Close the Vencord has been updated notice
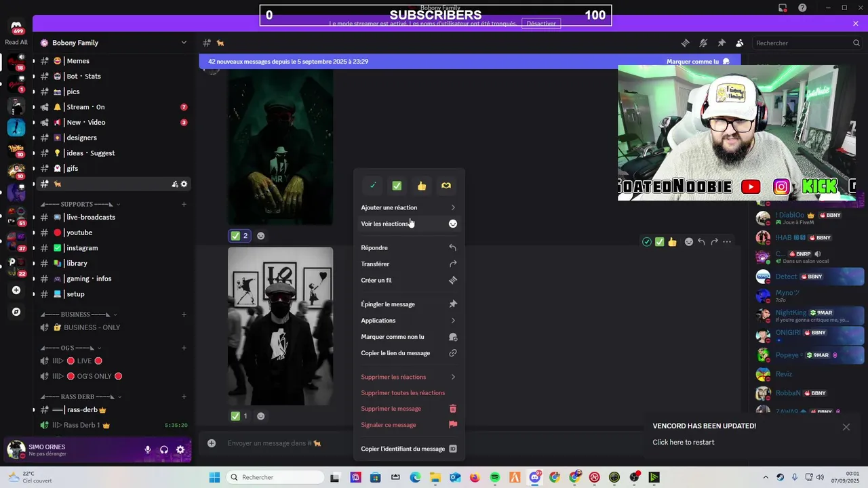The width and height of the screenshot is (868, 488). (846, 427)
